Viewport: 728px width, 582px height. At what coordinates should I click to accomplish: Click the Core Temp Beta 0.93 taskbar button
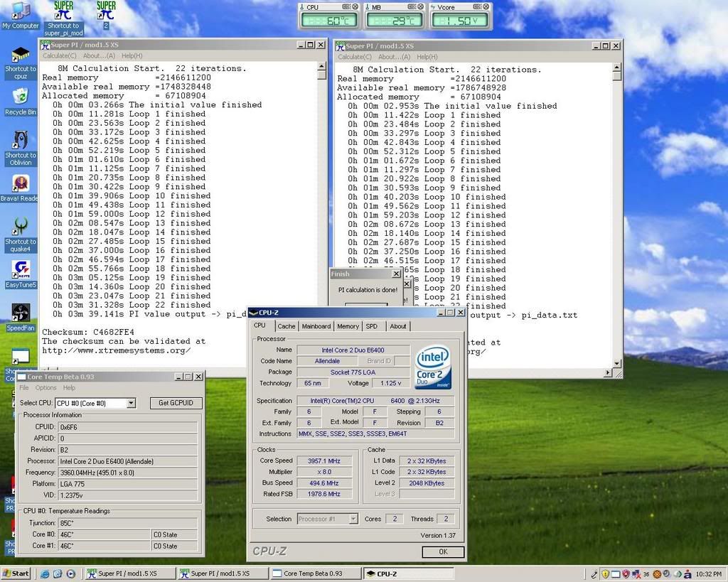coord(316,573)
